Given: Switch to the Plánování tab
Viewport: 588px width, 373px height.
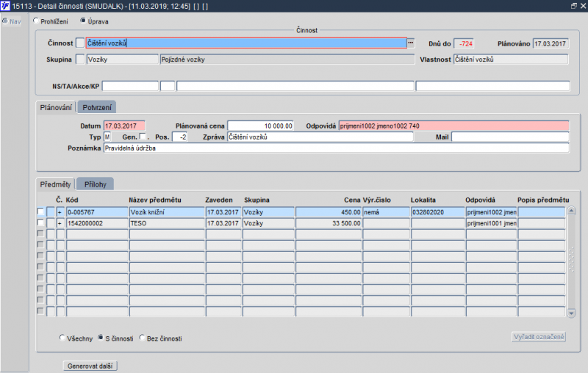Looking at the screenshot, I should click(56, 107).
